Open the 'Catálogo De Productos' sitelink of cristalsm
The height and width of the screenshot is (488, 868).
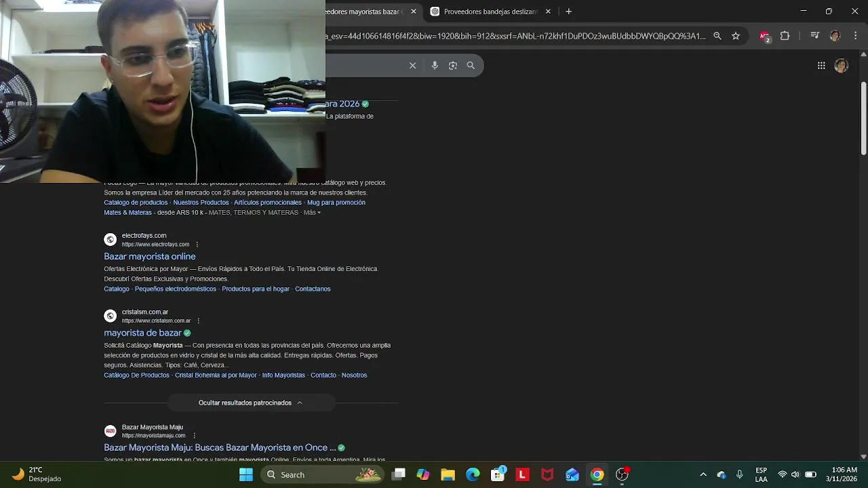click(x=136, y=375)
